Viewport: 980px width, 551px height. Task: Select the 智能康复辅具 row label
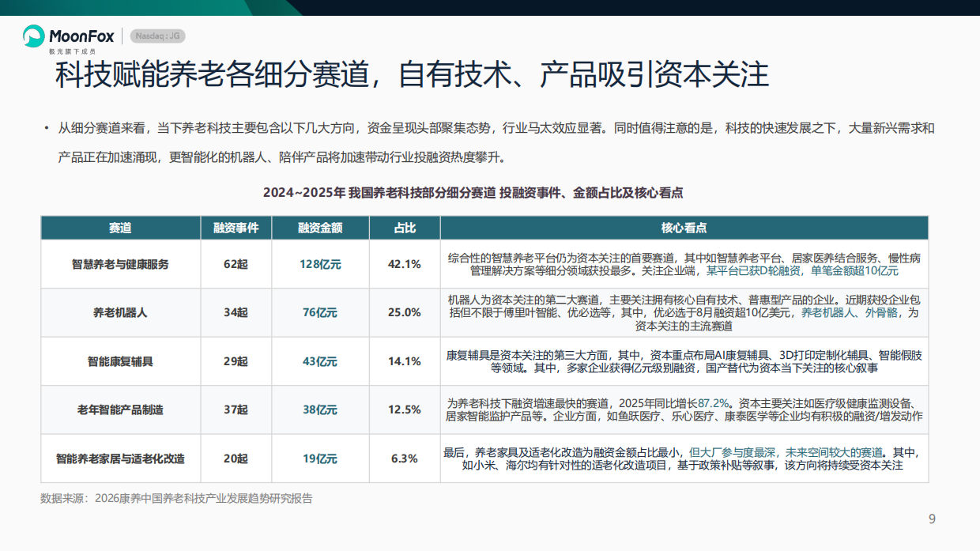[120, 361]
